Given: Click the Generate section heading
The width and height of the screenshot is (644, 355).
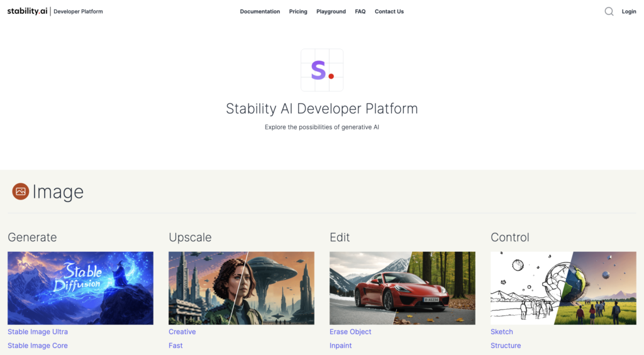Looking at the screenshot, I should pos(32,237).
